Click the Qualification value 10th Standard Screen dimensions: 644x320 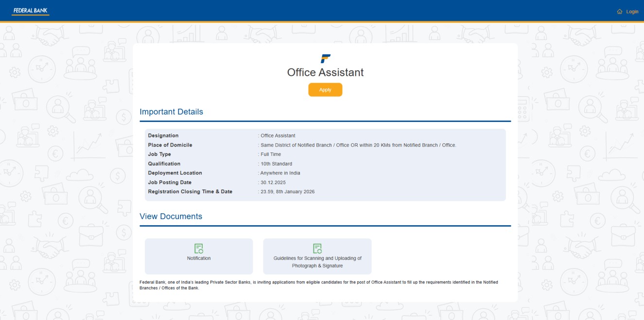(276, 164)
